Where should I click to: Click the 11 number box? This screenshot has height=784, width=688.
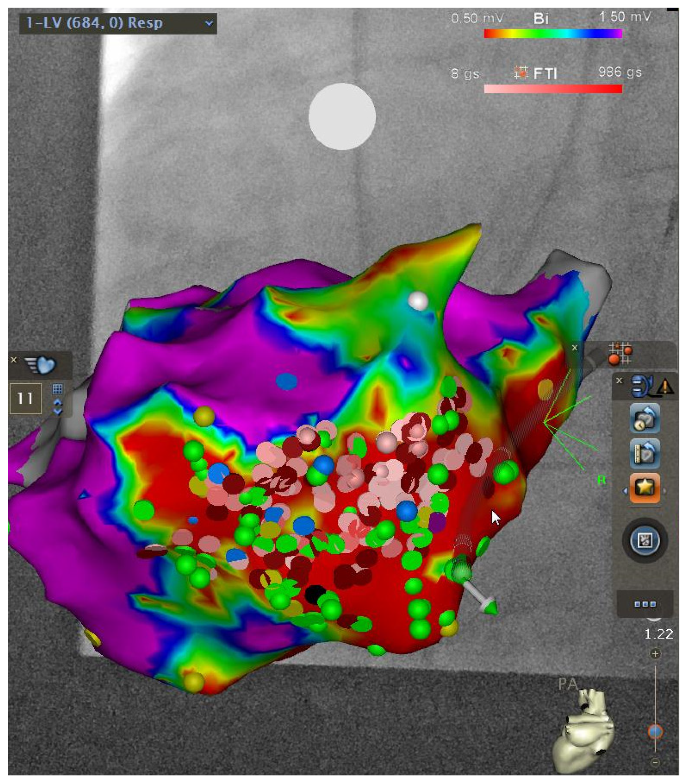coord(25,398)
